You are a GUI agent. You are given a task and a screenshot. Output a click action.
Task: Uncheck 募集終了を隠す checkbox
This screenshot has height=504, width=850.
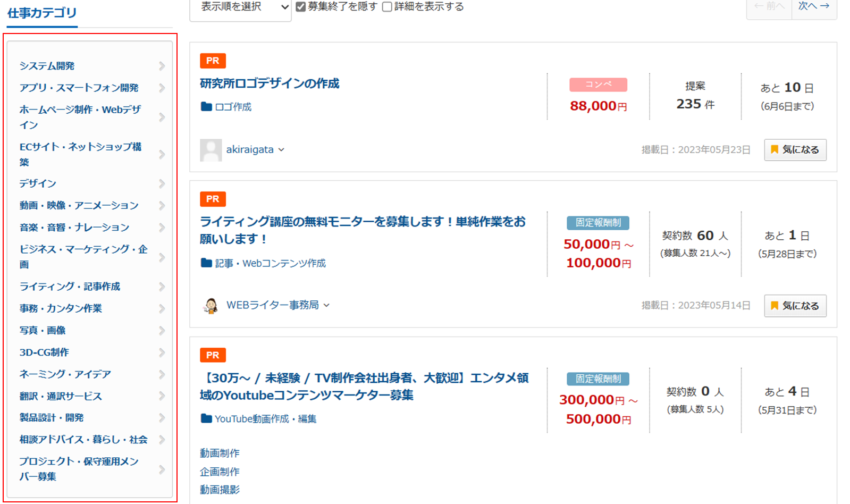301,7
